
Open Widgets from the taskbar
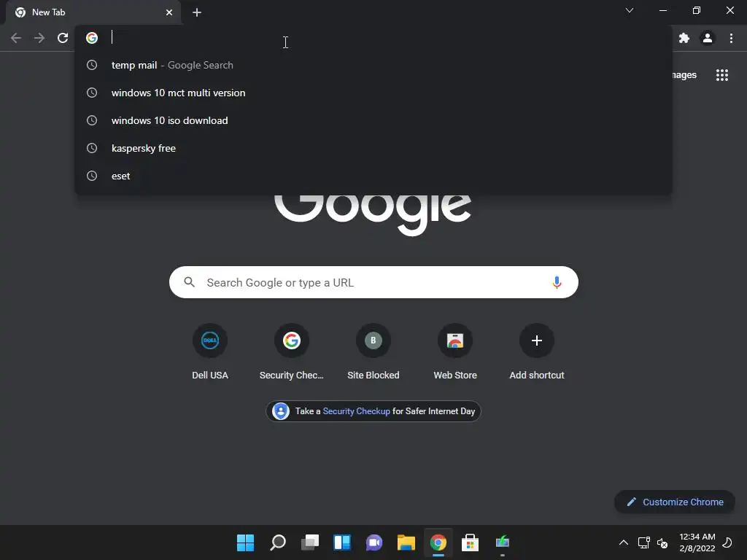click(x=342, y=542)
